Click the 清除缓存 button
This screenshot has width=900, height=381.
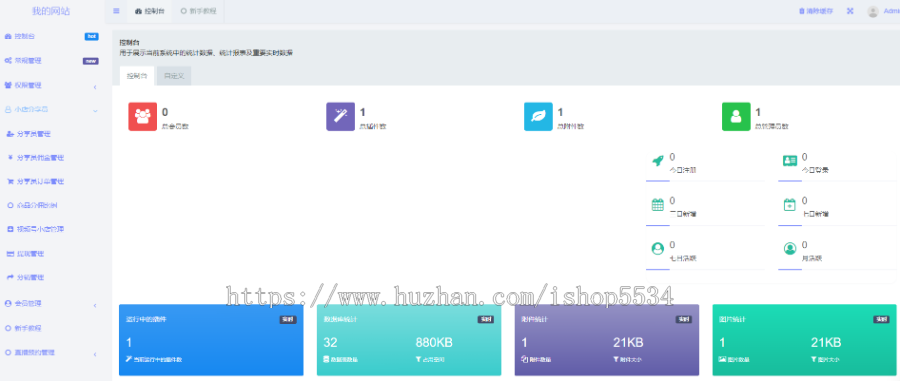[816, 11]
